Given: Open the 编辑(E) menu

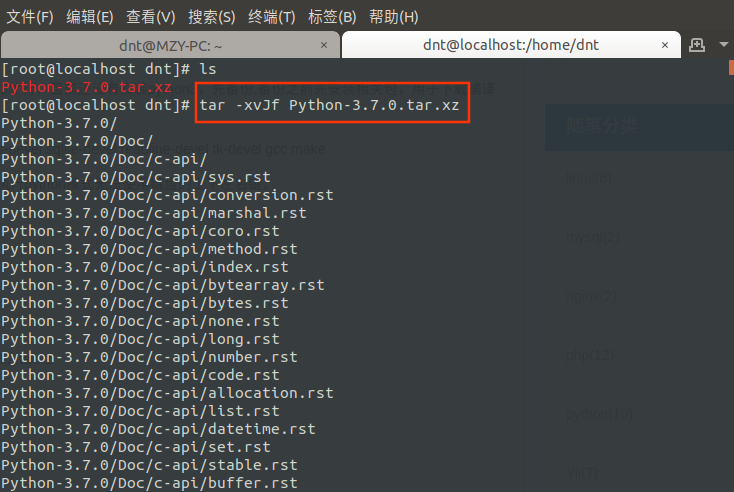Looking at the screenshot, I should pos(90,17).
